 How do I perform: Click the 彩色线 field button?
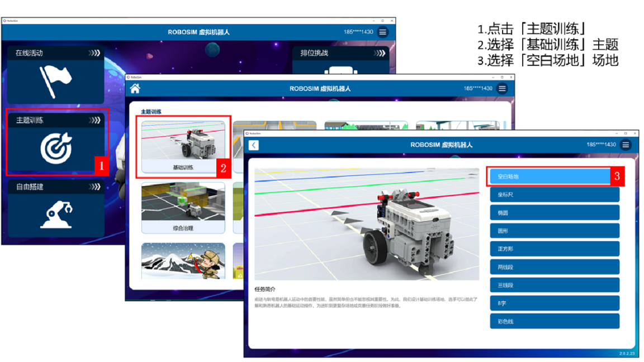(x=555, y=321)
